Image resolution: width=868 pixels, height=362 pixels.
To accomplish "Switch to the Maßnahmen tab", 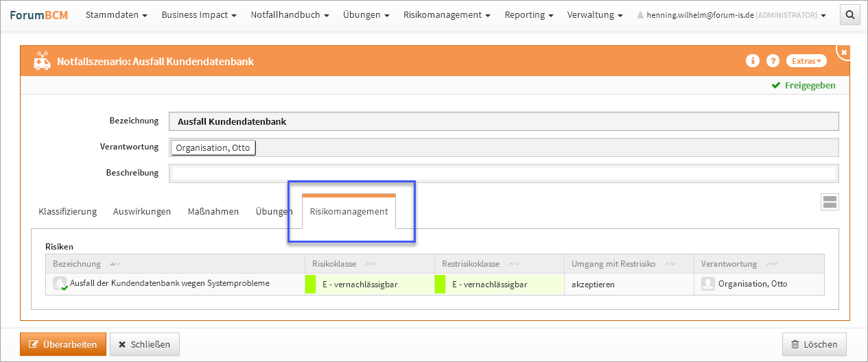I will [x=213, y=211].
